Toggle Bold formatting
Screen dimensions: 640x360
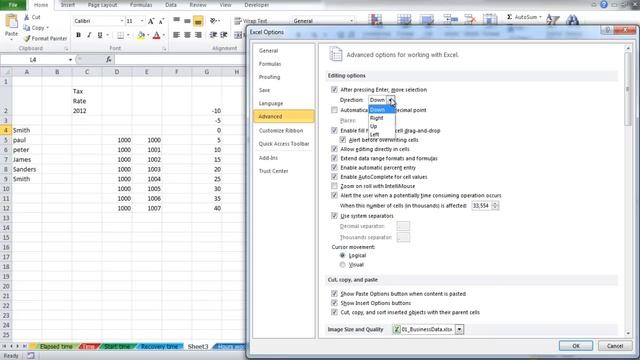(x=78, y=36)
